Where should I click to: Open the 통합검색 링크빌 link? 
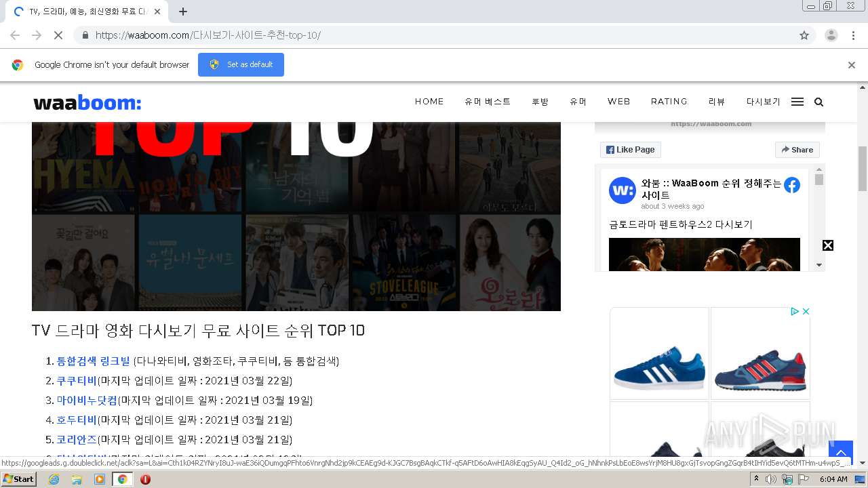93,361
